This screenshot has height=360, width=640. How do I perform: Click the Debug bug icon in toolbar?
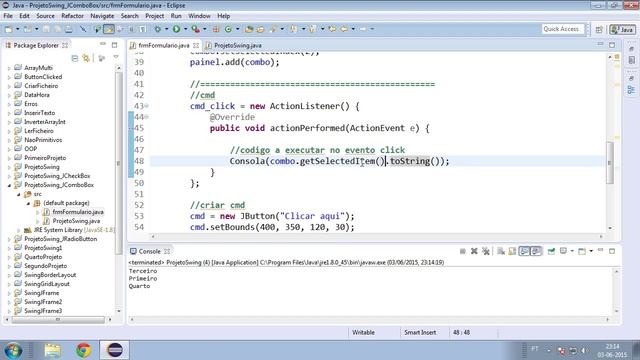point(158,29)
